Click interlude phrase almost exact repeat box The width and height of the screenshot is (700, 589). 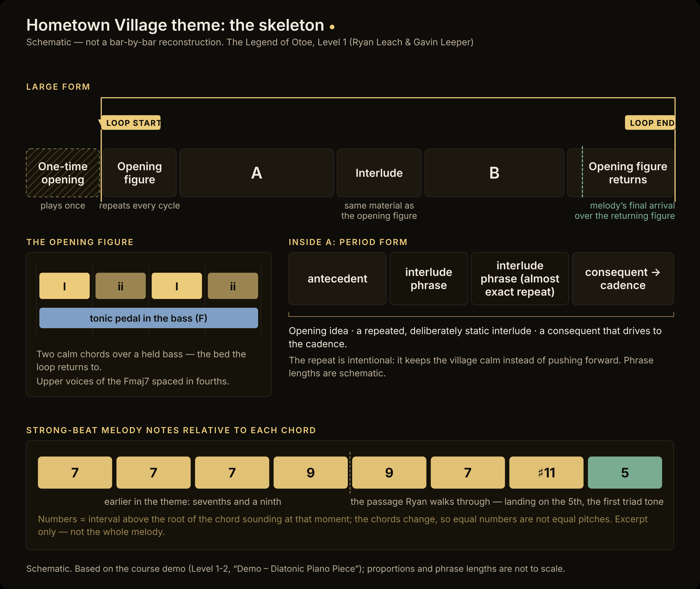[520, 279]
